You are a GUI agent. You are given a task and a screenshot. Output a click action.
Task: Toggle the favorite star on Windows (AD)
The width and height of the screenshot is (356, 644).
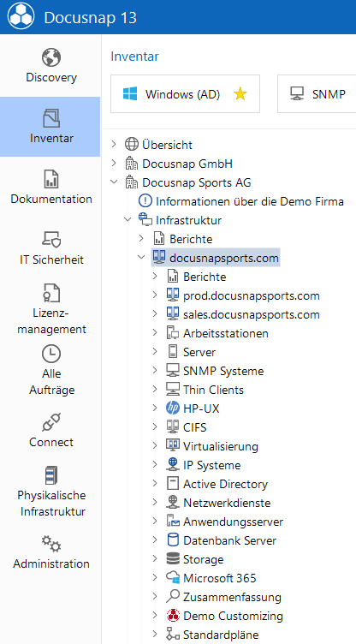click(240, 94)
